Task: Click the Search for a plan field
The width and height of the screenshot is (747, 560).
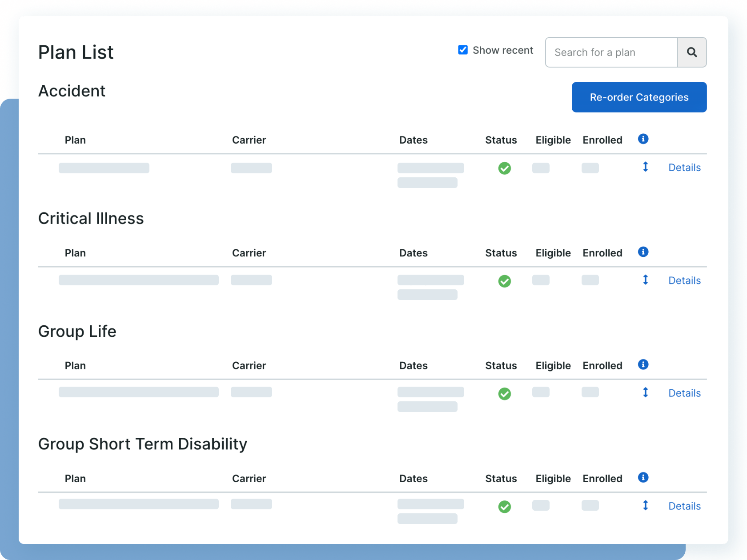Action: point(611,52)
